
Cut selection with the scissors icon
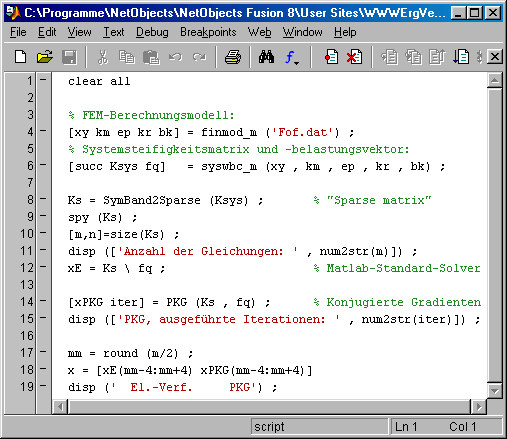[x=103, y=57]
